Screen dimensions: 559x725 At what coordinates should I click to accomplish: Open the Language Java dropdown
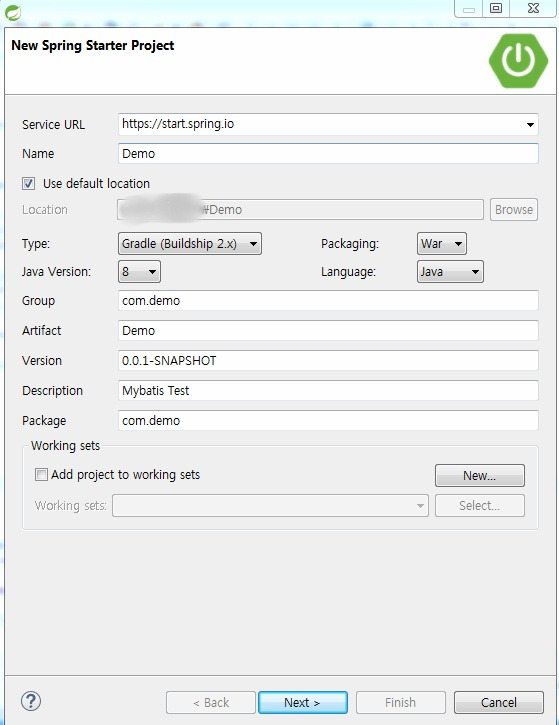[450, 271]
